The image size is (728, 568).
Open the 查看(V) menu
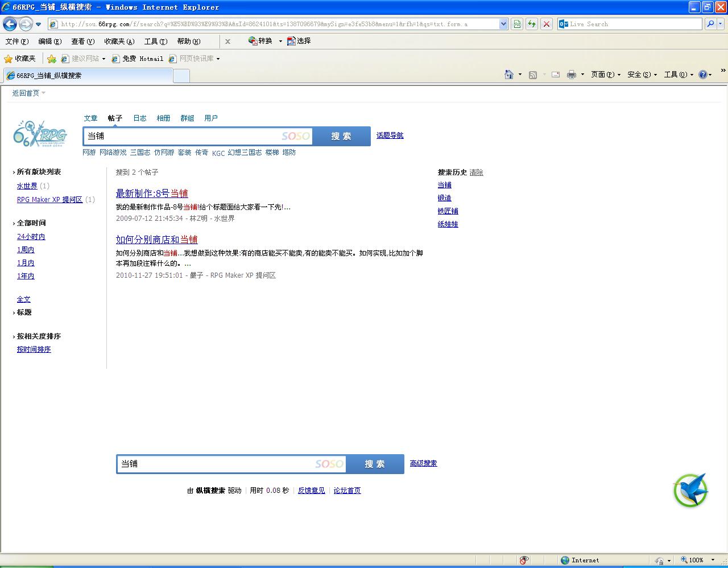tap(83, 41)
